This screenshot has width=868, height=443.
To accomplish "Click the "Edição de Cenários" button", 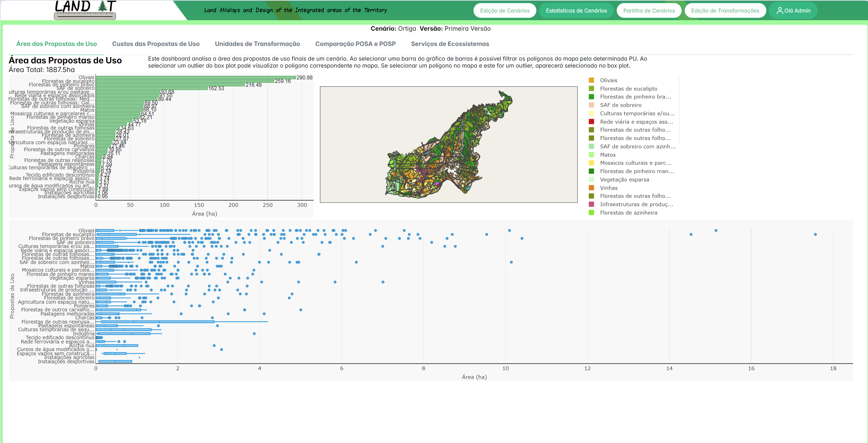I will click(505, 10).
